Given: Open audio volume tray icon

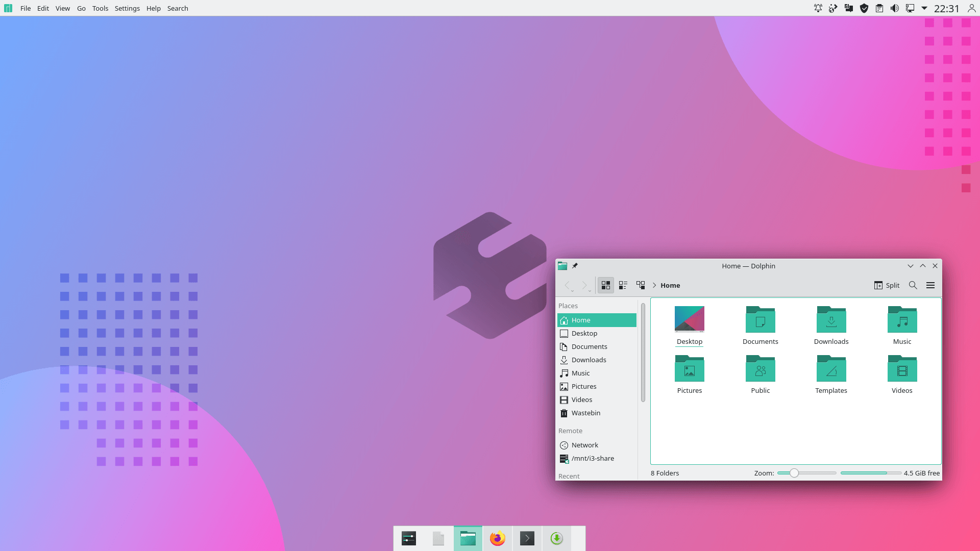Looking at the screenshot, I should pyautogui.click(x=895, y=8).
